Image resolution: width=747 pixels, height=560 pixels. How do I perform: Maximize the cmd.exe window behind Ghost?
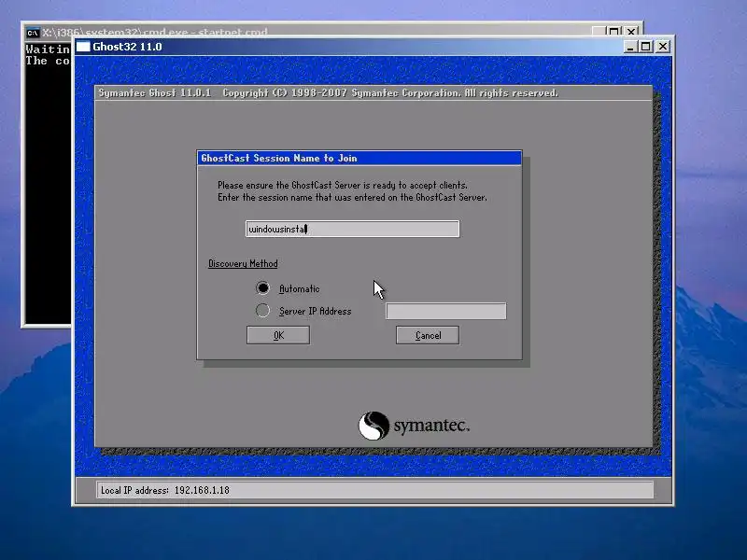coord(613,32)
